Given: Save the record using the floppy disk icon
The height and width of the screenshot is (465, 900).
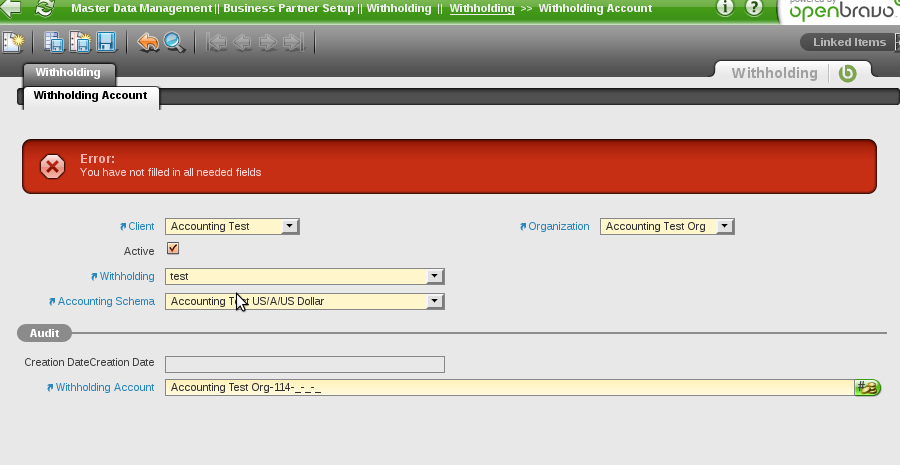Looking at the screenshot, I should click(106, 42).
